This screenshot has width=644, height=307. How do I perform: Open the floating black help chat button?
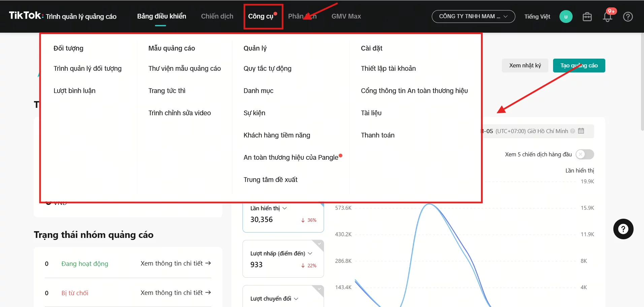[x=623, y=229]
